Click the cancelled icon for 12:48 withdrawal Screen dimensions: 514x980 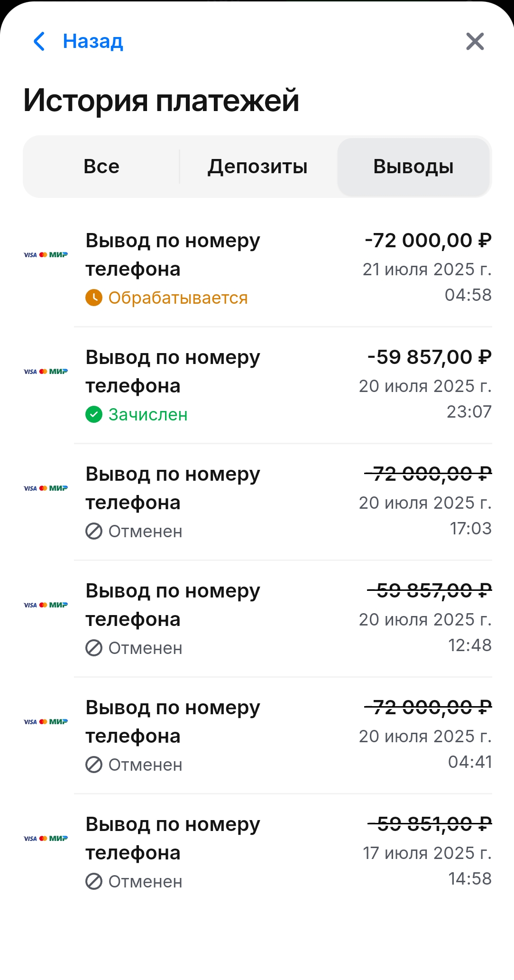tap(94, 648)
